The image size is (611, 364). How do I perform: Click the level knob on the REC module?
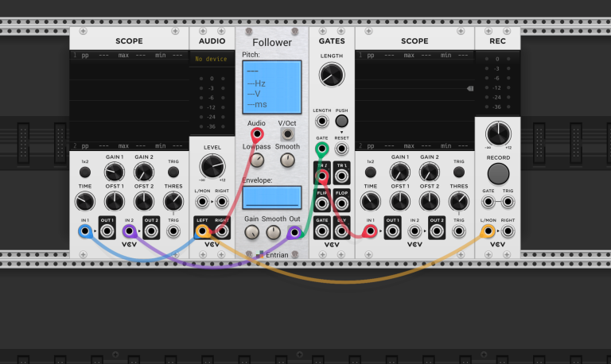pyautogui.click(x=498, y=134)
